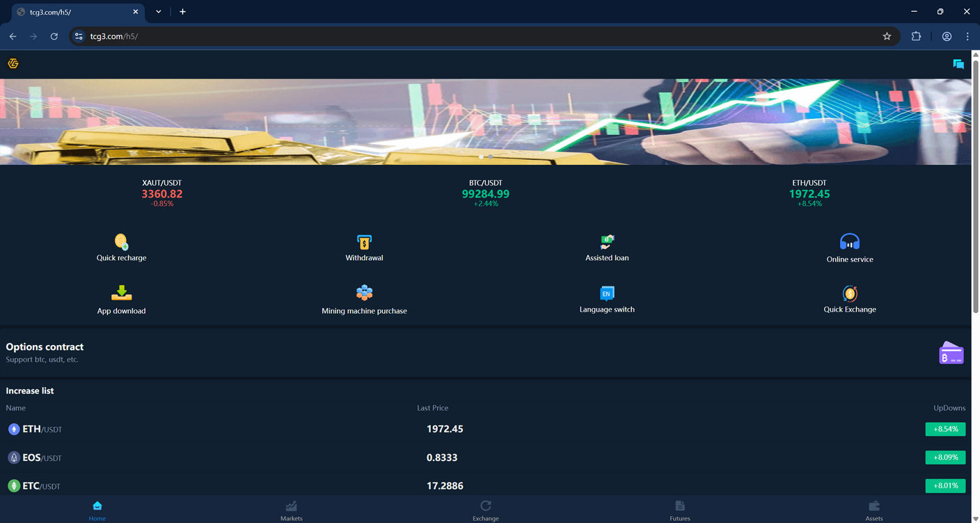980x523 pixels.
Task: Open the Quick recharge feature
Action: pos(121,247)
